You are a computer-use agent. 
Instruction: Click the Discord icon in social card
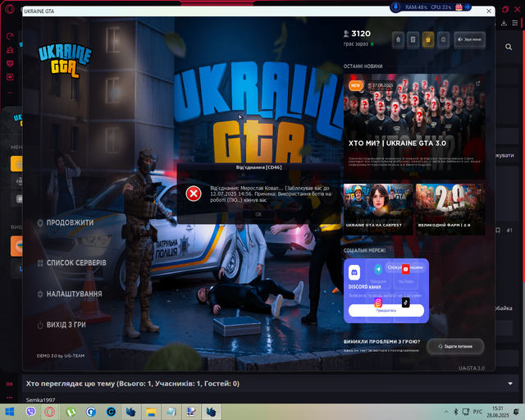354,272
